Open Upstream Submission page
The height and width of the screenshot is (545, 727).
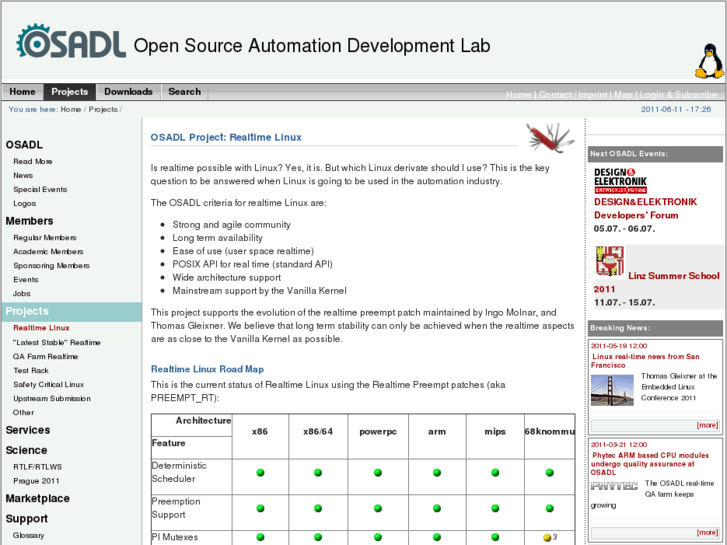[51, 398]
